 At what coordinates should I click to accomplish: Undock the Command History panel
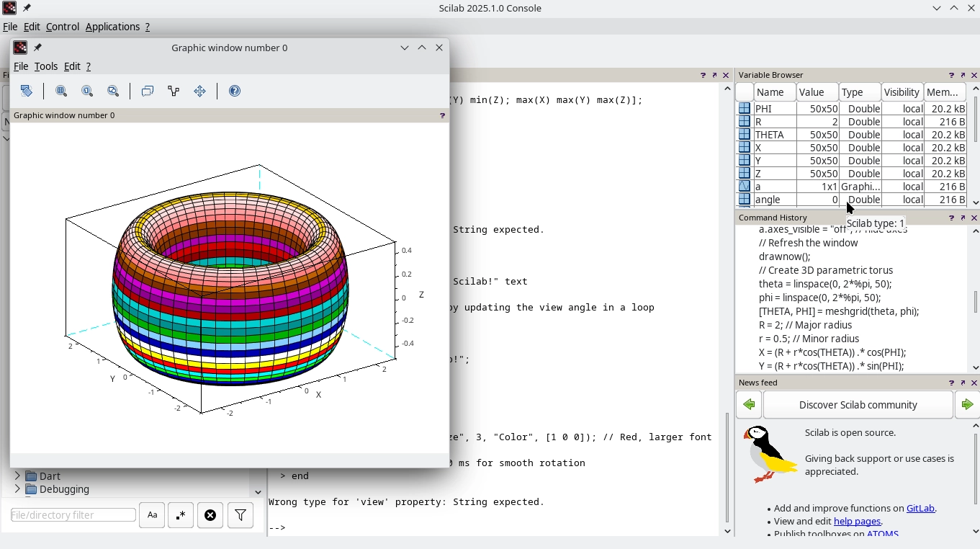[x=963, y=218]
